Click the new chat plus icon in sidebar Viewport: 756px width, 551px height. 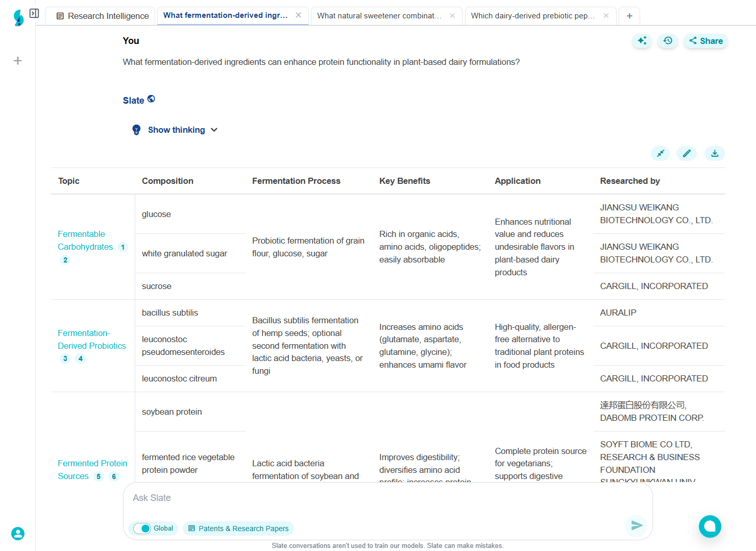tap(18, 61)
